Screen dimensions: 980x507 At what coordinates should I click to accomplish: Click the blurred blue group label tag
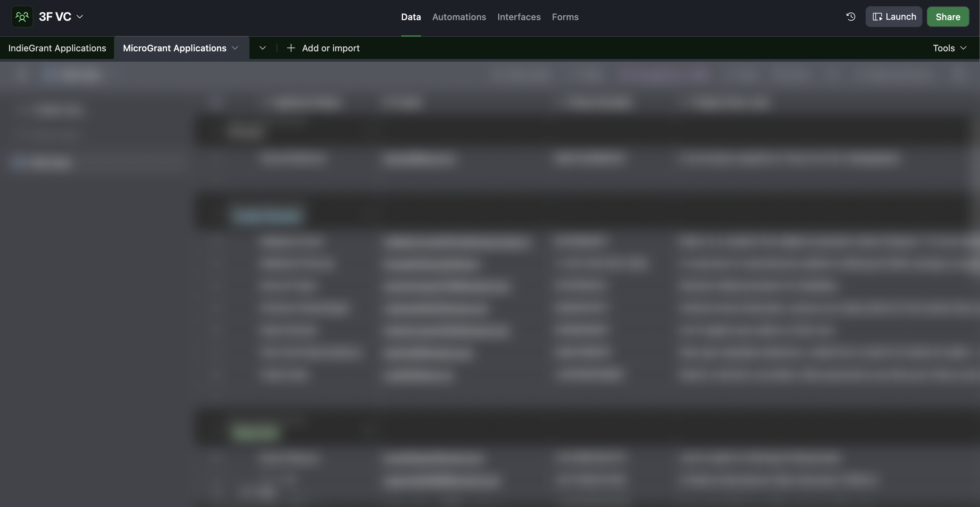tap(267, 216)
